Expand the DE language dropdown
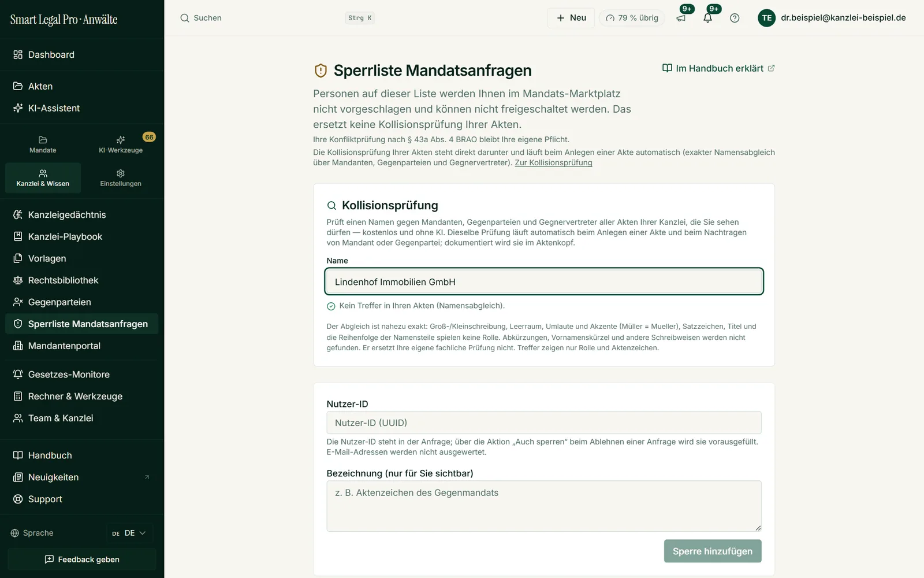 click(x=129, y=533)
